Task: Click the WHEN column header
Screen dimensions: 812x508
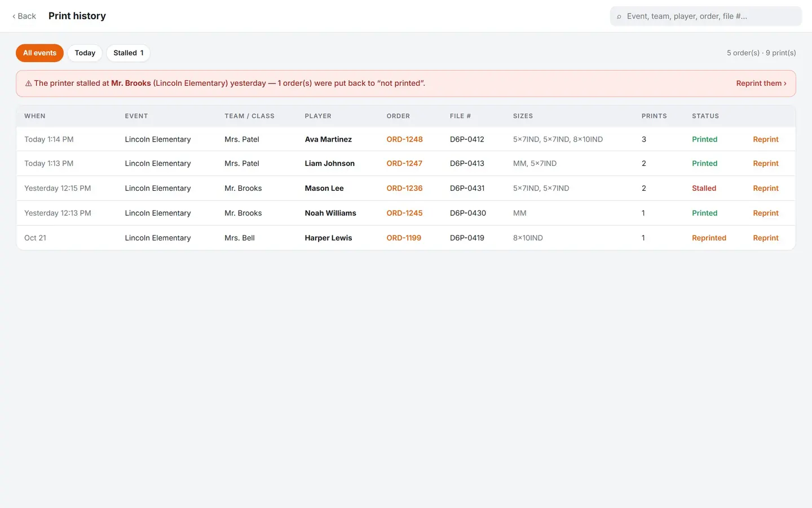Action: click(35, 116)
